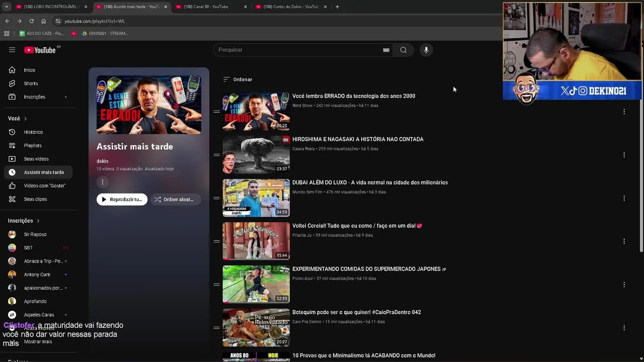Viewport: 644px width, 362px height.
Task: Open options for Voltei Coreia video
Action: pos(624,241)
